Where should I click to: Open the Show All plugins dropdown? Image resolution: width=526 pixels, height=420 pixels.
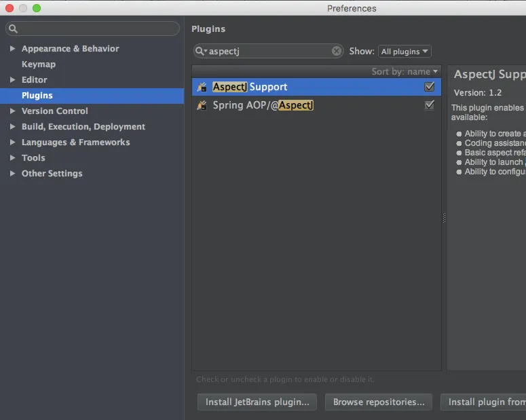[x=405, y=52]
